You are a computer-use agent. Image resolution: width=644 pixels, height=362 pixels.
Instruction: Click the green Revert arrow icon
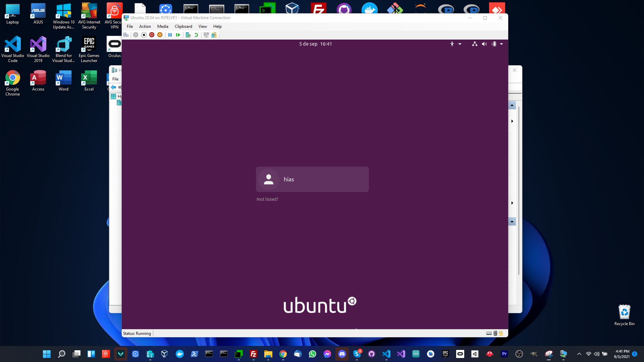pyautogui.click(x=196, y=35)
